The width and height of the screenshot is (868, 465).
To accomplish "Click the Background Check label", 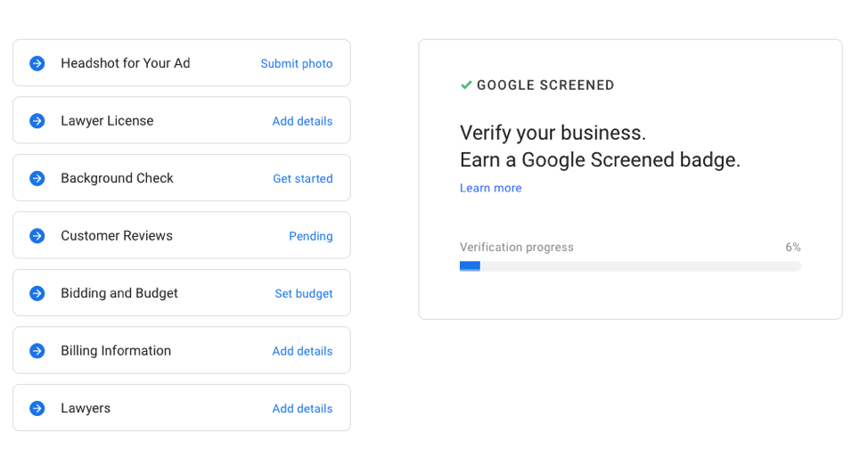I will click(x=117, y=178).
